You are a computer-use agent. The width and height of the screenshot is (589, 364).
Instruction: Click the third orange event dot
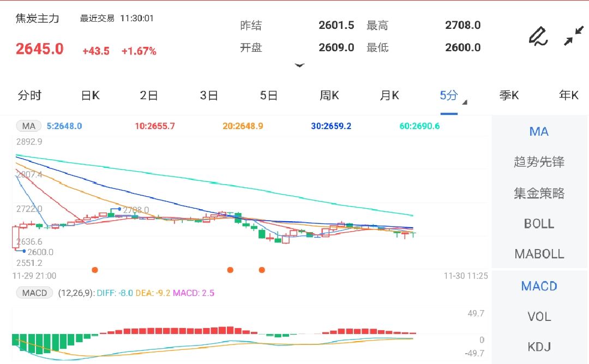pos(262,270)
